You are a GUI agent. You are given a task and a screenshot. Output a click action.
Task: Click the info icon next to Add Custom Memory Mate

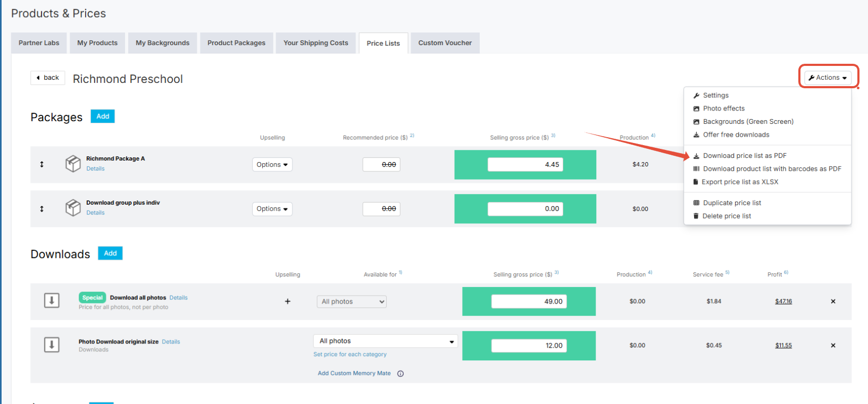point(400,374)
